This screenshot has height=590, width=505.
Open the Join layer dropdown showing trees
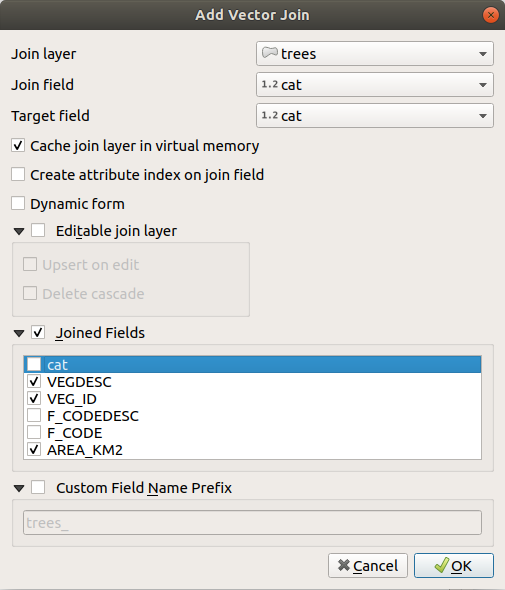click(374, 54)
